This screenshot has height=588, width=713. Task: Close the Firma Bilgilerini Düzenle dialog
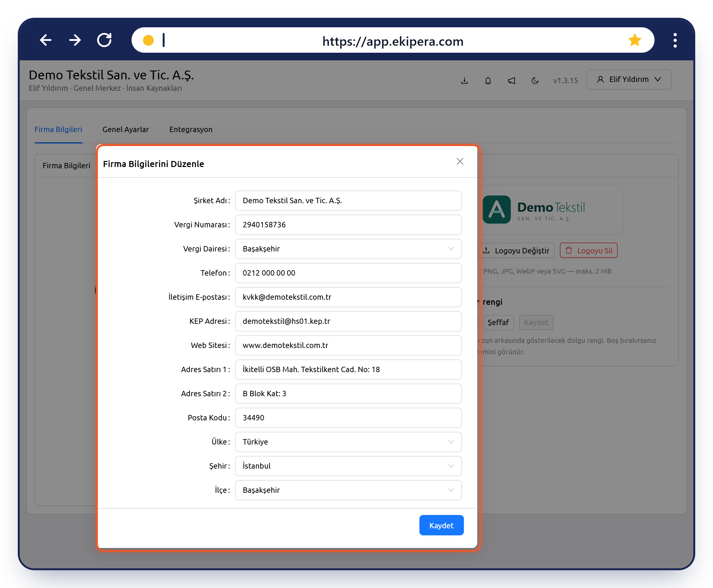460,161
